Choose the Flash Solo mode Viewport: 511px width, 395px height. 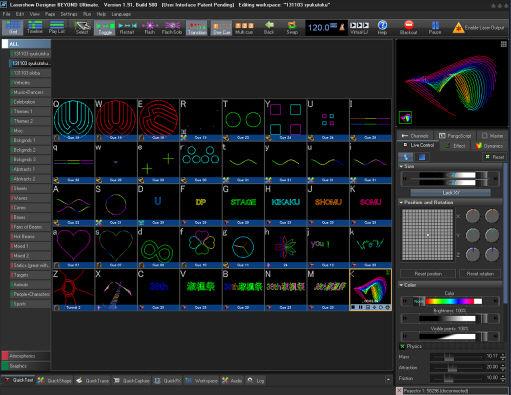click(172, 28)
